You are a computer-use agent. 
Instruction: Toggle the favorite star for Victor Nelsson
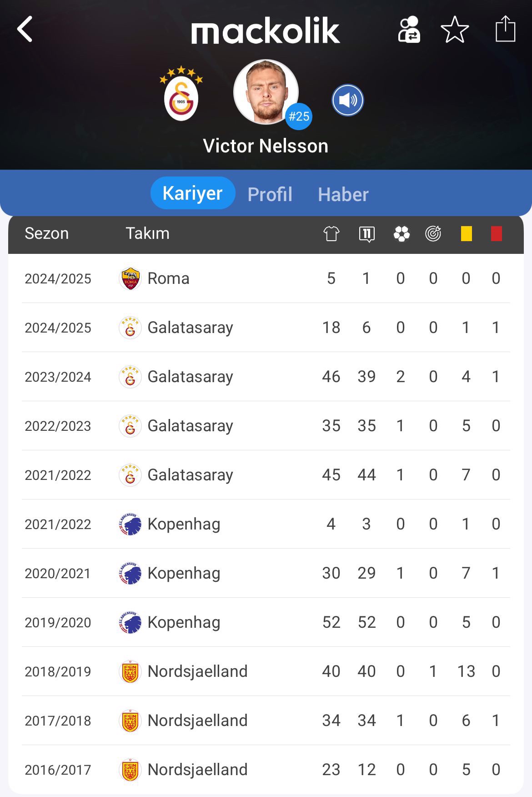(x=455, y=30)
